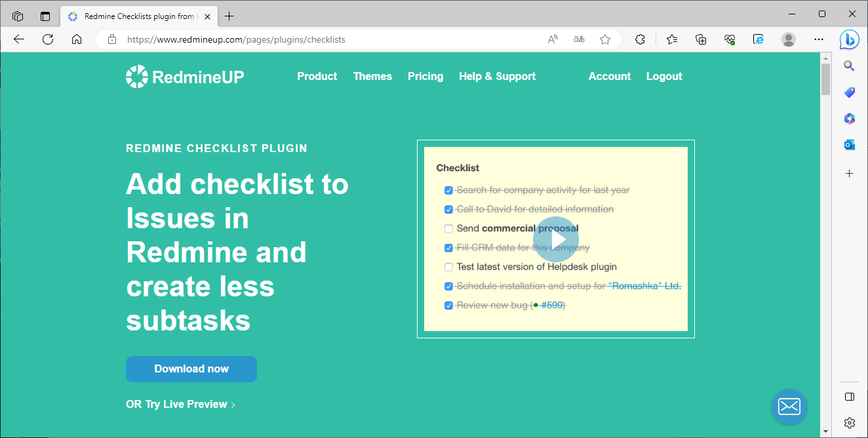Open the Shopping icon in the sidebar
The width and height of the screenshot is (868, 438).
pos(849,92)
